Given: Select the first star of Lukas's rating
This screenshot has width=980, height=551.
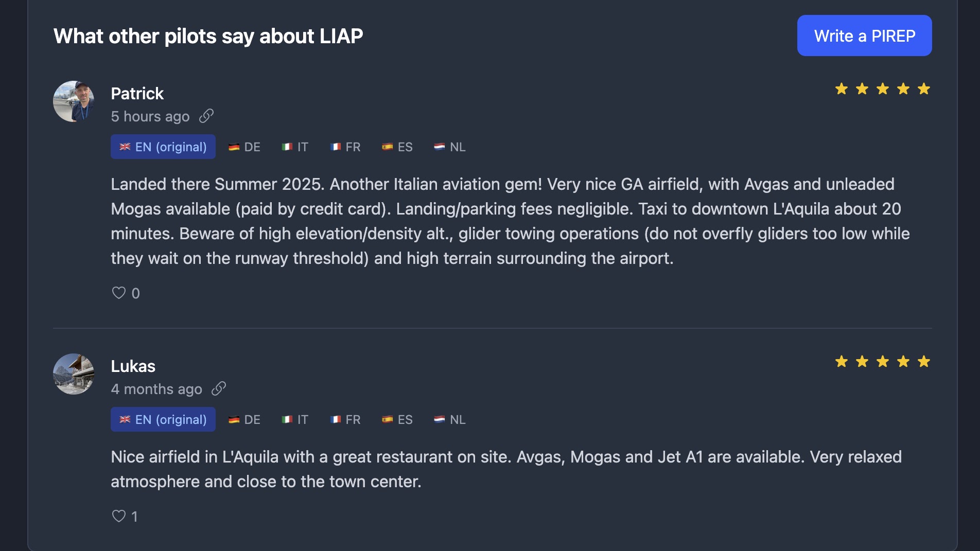Looking at the screenshot, I should (x=841, y=361).
